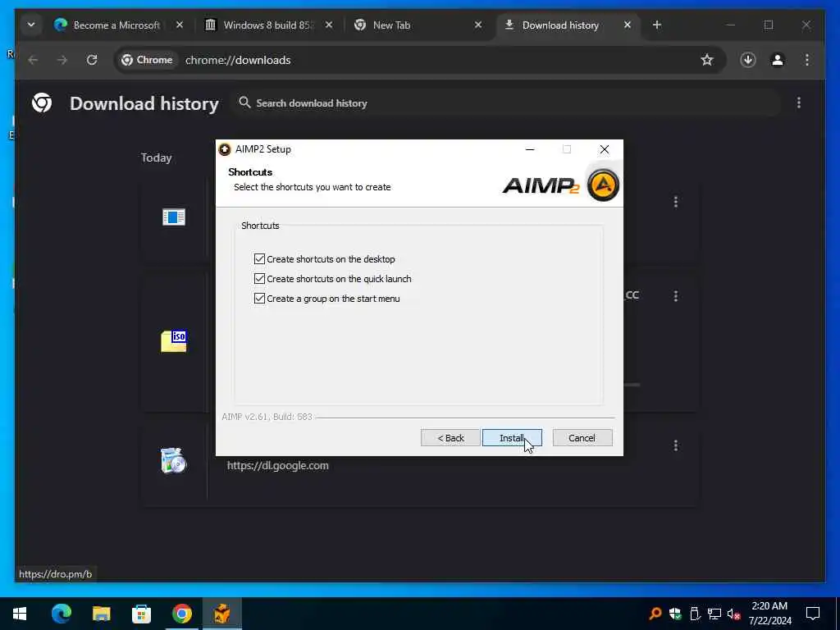Cancel the AIMP2 Setup wizard
Image resolution: width=840 pixels, height=630 pixels.
click(x=582, y=438)
